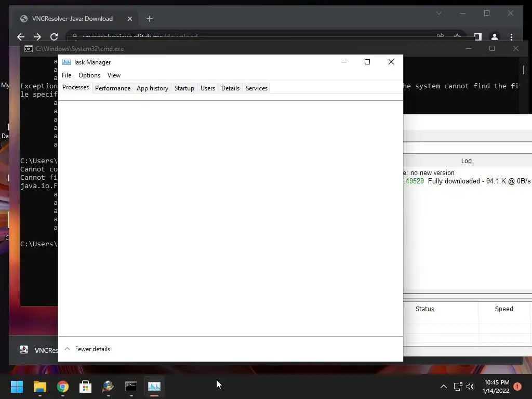532x399 pixels.
Task: Open the File menu in Task Manager
Action: 66,75
